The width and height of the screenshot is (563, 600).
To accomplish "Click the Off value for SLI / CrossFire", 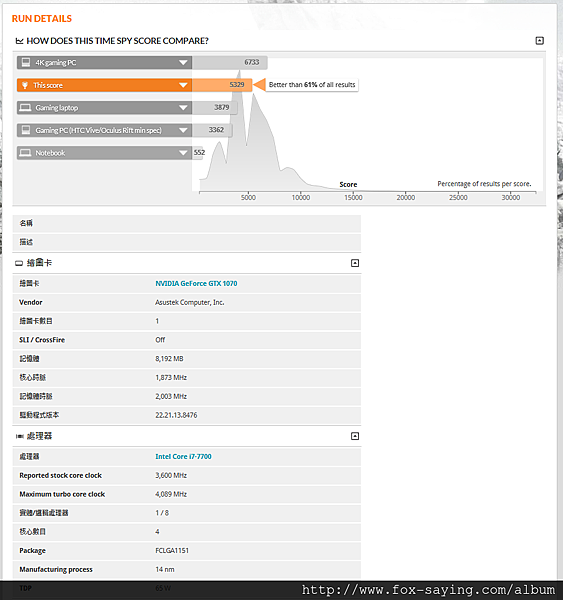I will pyautogui.click(x=160, y=340).
